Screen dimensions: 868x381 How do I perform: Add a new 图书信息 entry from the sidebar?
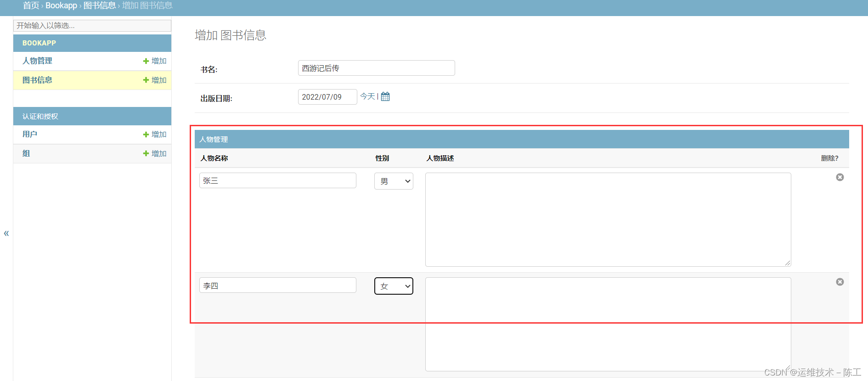click(x=155, y=80)
